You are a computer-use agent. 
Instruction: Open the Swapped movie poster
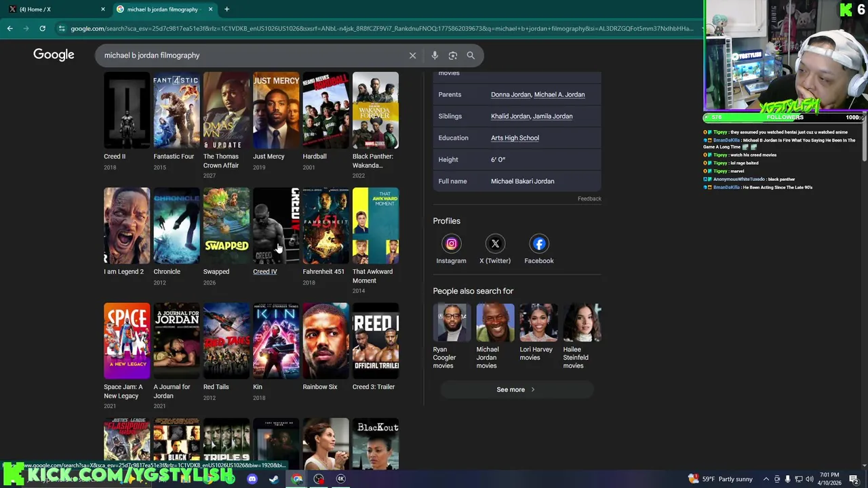click(x=226, y=226)
